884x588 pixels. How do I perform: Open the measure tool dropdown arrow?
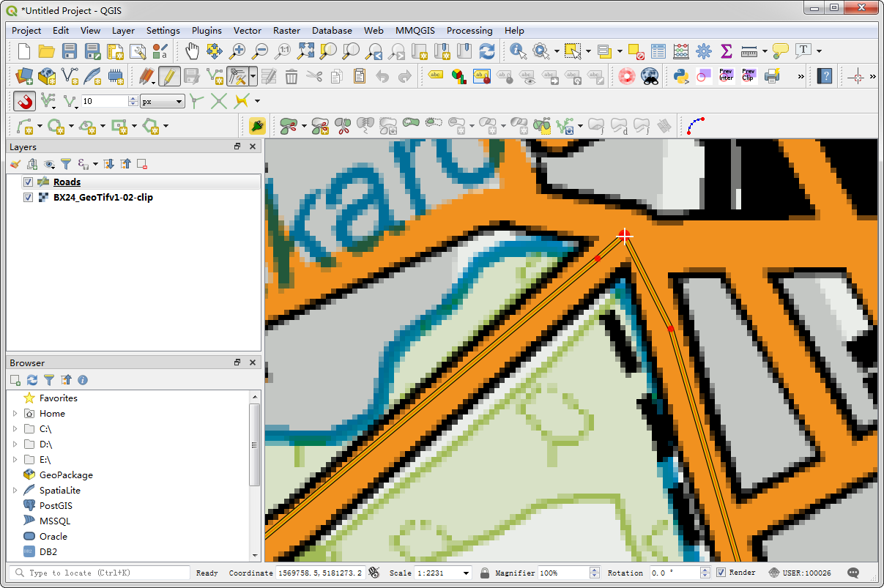(765, 51)
